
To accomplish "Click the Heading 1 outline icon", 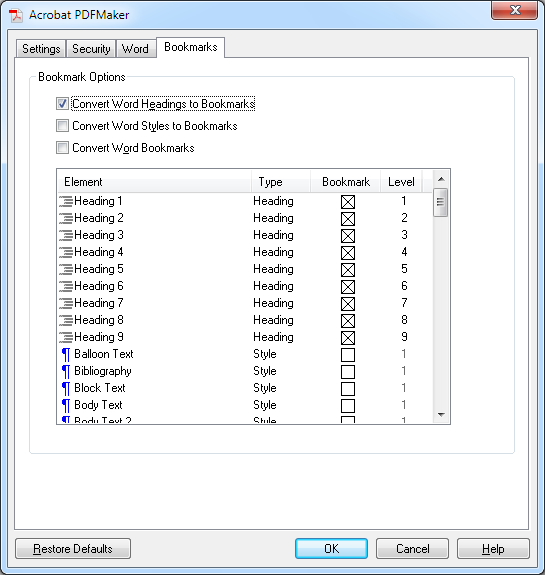I will 66,201.
